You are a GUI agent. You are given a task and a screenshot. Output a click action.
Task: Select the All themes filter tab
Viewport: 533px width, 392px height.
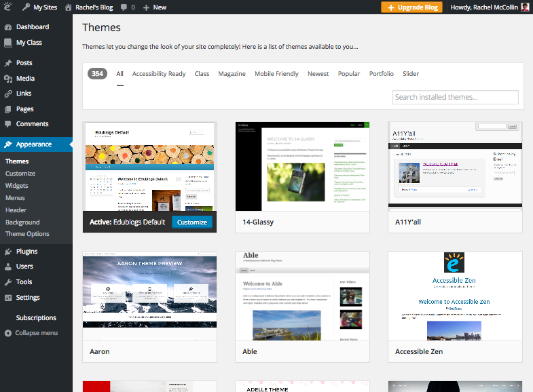120,74
